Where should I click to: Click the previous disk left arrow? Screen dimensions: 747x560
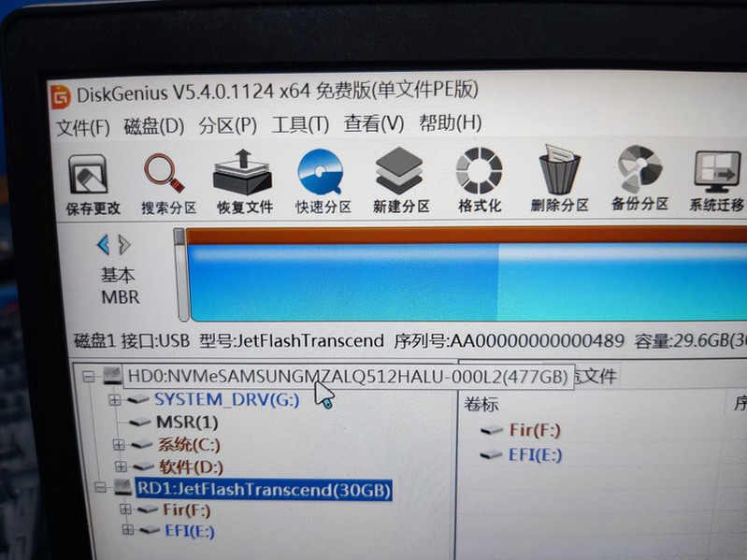103,245
